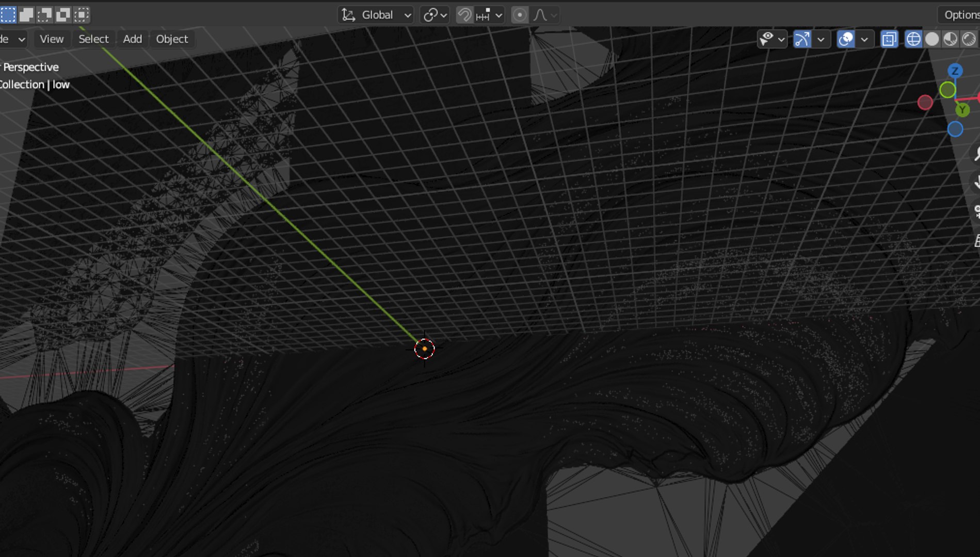The height and width of the screenshot is (557, 980).
Task: Toggle snapping magnet icon
Action: click(464, 15)
